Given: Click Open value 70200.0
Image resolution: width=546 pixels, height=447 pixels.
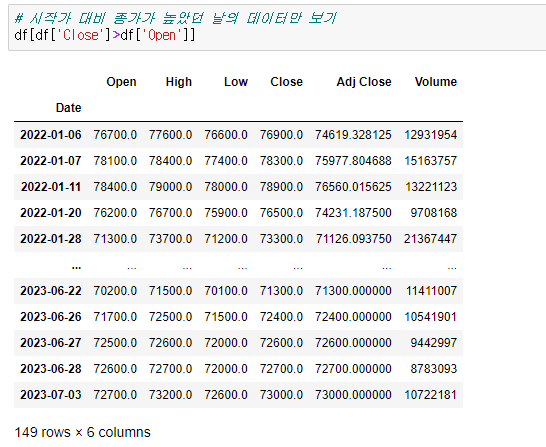Looking at the screenshot, I should (x=115, y=291).
